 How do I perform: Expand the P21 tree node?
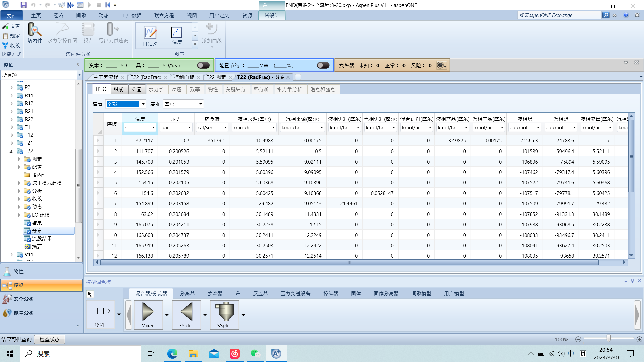(x=12, y=87)
